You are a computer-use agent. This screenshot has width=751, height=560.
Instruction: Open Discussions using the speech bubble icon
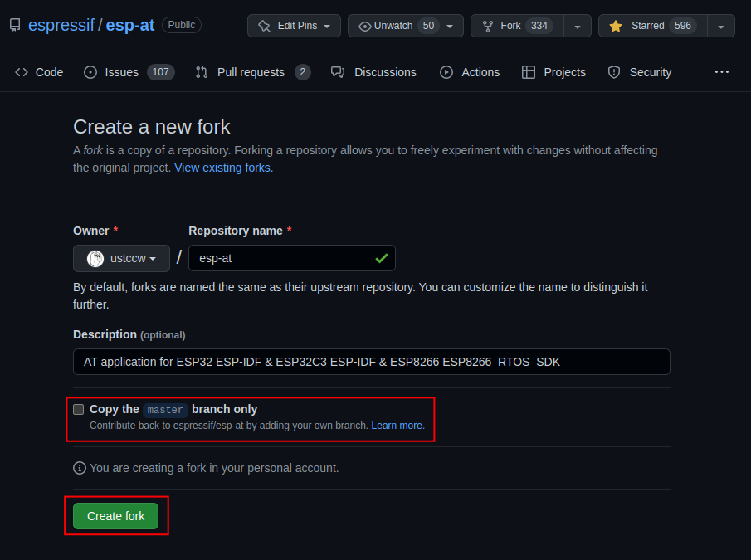pyautogui.click(x=336, y=72)
